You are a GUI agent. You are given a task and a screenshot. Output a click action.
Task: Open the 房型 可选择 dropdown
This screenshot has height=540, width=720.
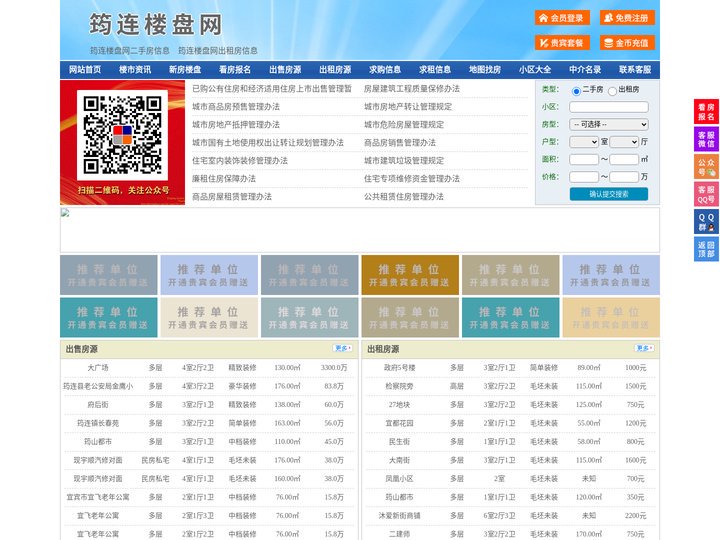tap(609, 124)
